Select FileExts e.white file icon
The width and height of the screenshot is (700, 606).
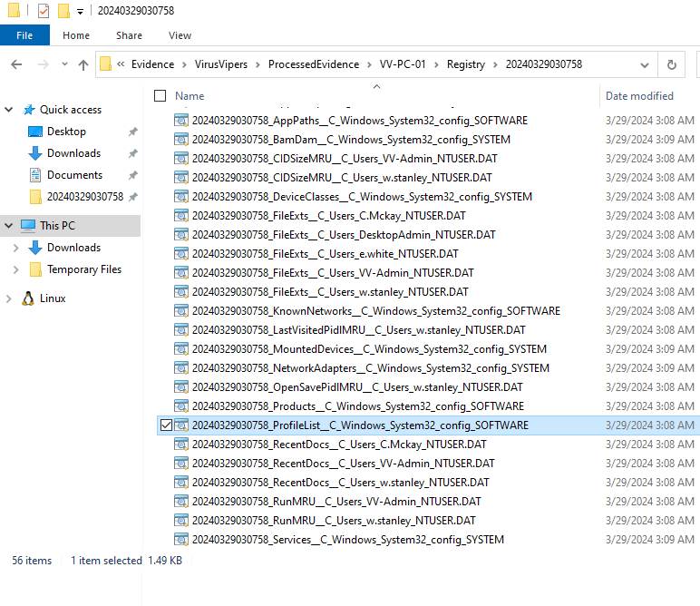[180, 254]
